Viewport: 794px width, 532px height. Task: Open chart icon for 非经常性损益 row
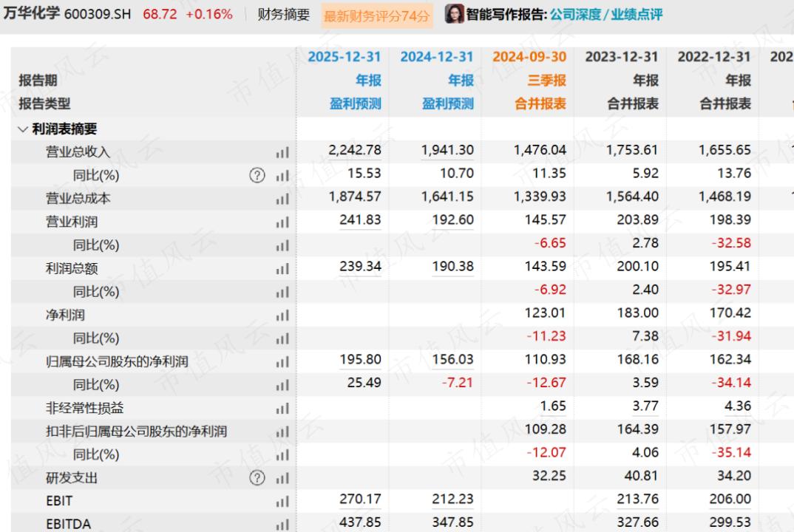click(282, 409)
